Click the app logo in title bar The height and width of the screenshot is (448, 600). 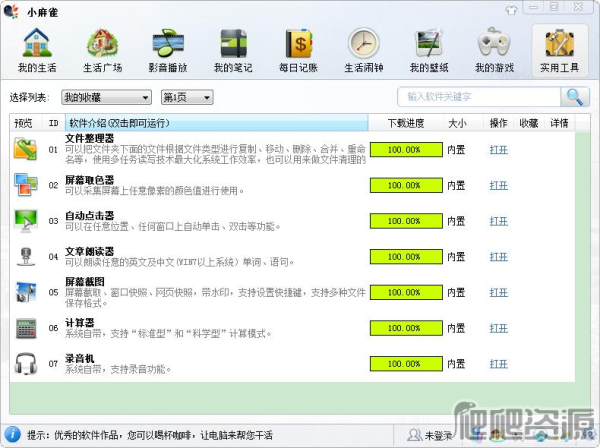(x=11, y=11)
